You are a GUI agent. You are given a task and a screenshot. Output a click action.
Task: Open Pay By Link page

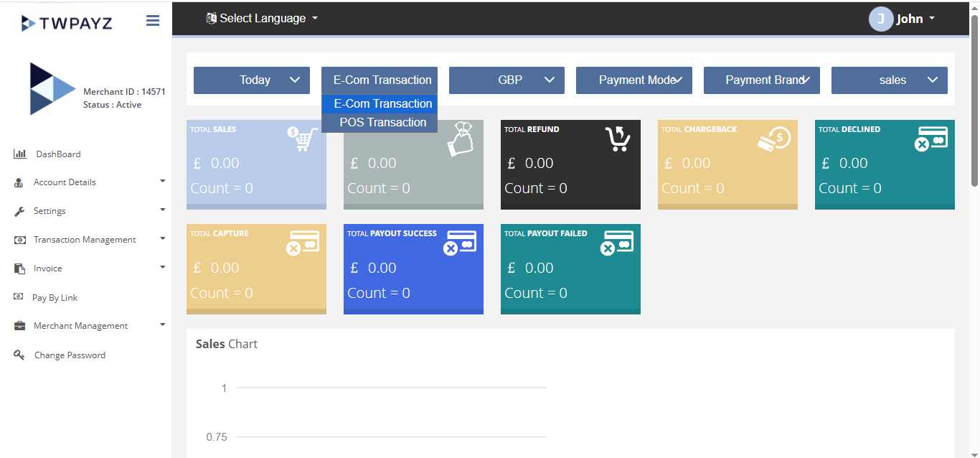pos(55,298)
